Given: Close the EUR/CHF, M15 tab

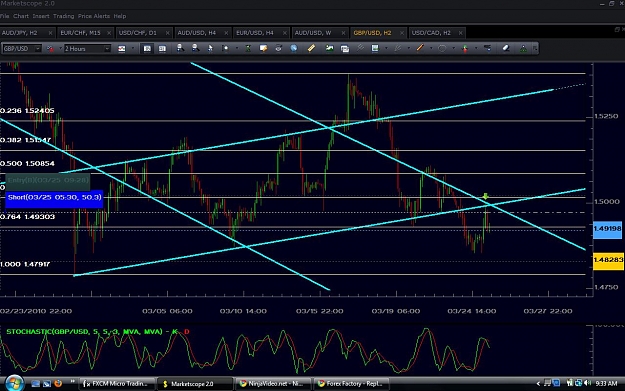Looking at the screenshot, I should [109, 33].
